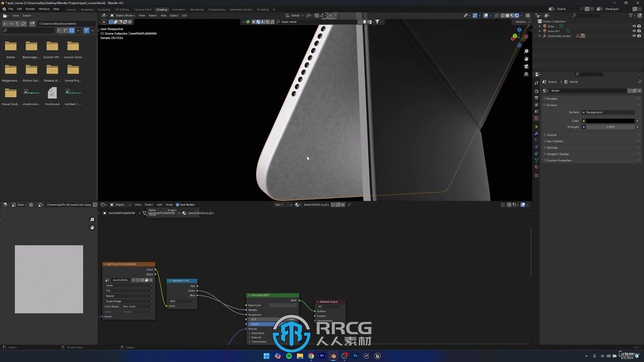Viewport: 644px width, 362px height.
Task: Open the Render properties tab
Action: click(536, 91)
